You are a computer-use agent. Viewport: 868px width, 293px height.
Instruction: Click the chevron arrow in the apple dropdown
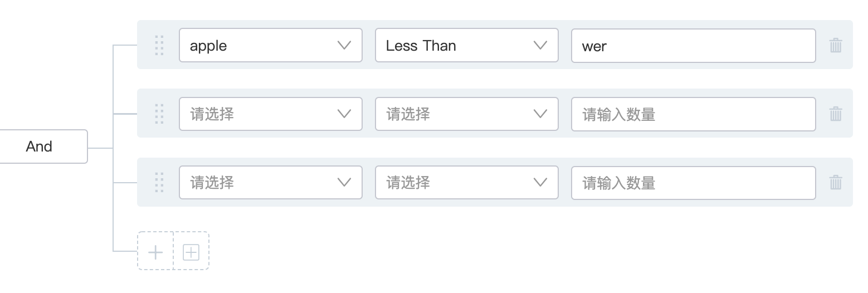pos(344,45)
